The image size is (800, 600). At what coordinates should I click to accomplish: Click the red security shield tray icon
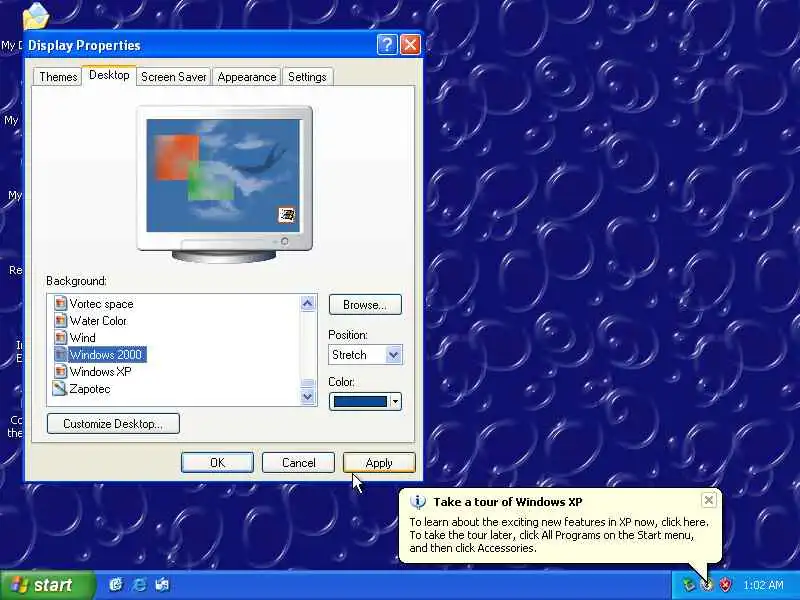tap(725, 585)
